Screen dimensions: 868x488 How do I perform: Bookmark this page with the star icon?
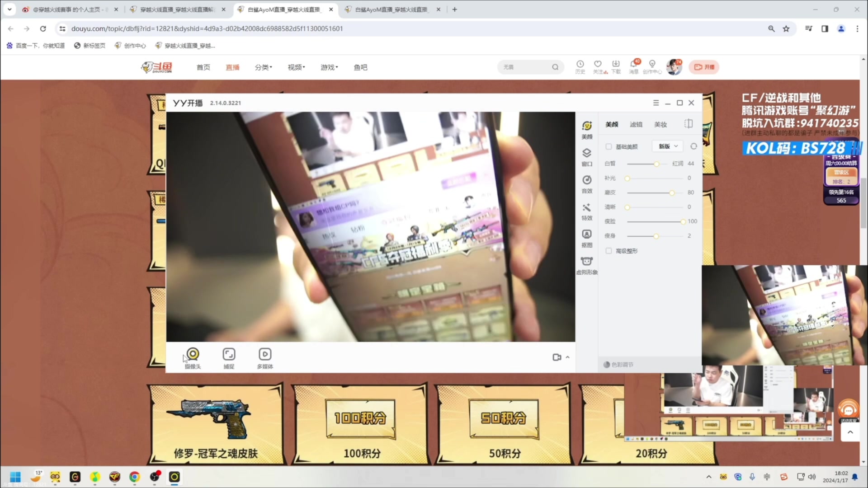tap(786, 28)
